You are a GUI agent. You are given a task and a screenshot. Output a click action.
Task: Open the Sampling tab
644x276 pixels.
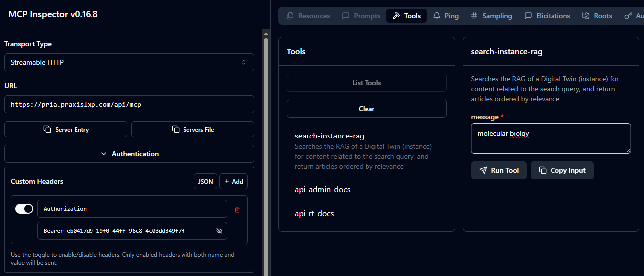[x=491, y=16]
